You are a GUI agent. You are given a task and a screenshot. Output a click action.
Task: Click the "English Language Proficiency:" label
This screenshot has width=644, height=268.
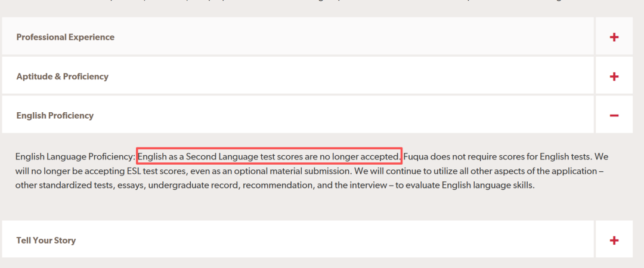coord(75,157)
